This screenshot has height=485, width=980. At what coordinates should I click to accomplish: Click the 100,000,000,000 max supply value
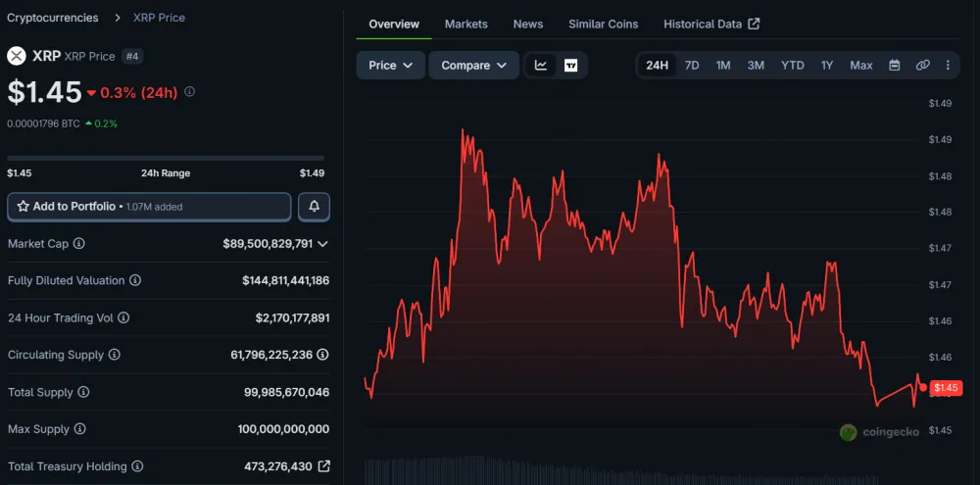(x=283, y=429)
